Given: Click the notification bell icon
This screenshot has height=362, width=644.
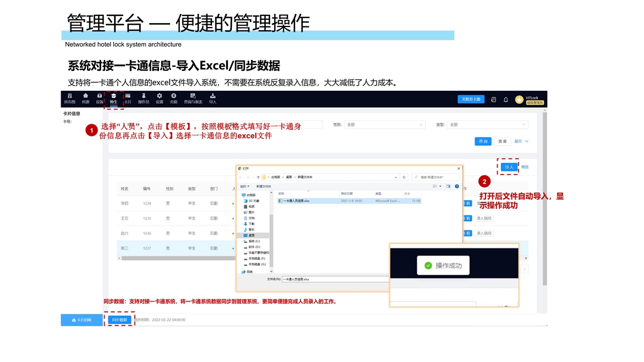Looking at the screenshot, I should (506, 100).
